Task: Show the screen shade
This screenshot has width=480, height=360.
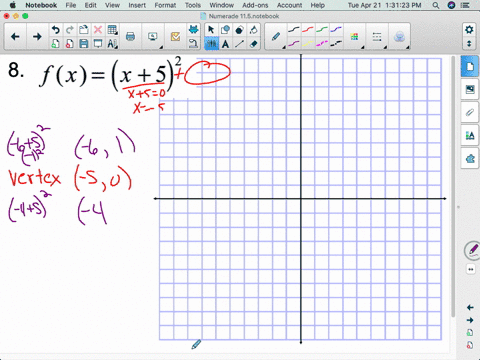Action: [98, 44]
